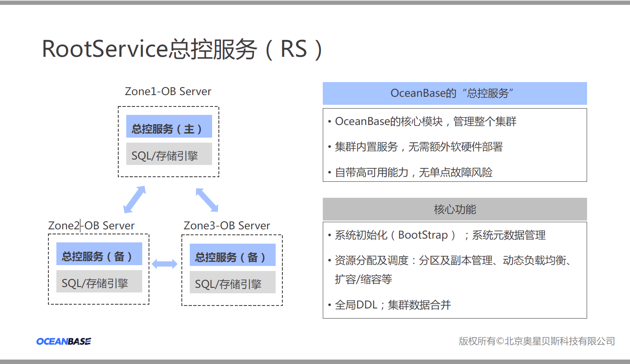This screenshot has height=364, width=630.
Task: Click the horizontal arrow between Zone2 and Zone3
Action: (165, 264)
